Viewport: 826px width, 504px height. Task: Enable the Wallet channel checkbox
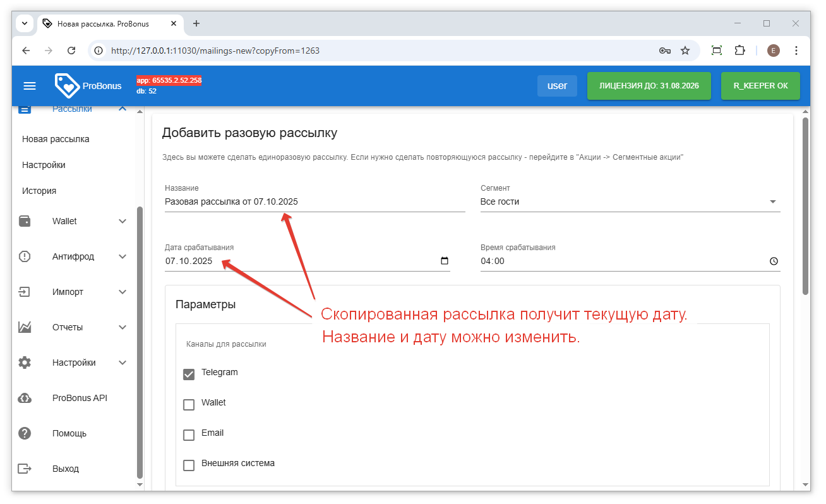pos(189,404)
